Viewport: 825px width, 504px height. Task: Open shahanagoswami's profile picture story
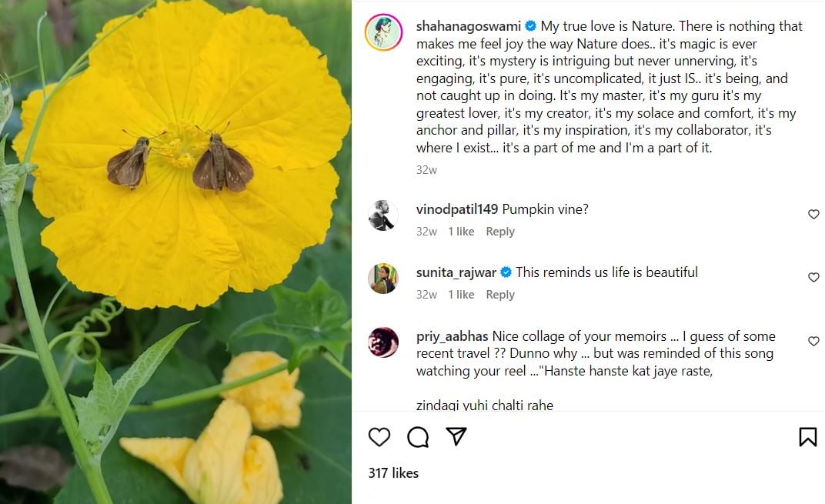point(383,32)
